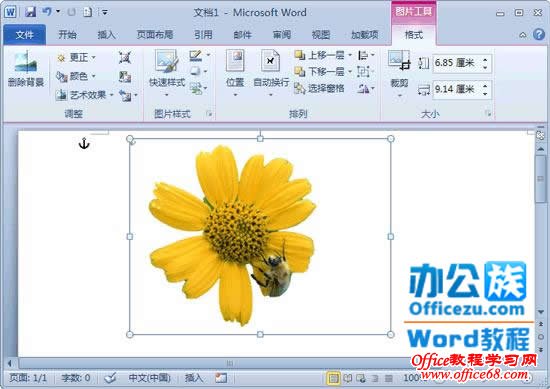Click the top-right corner handle of picture
This screenshot has height=389, width=550.
pyautogui.click(x=391, y=139)
